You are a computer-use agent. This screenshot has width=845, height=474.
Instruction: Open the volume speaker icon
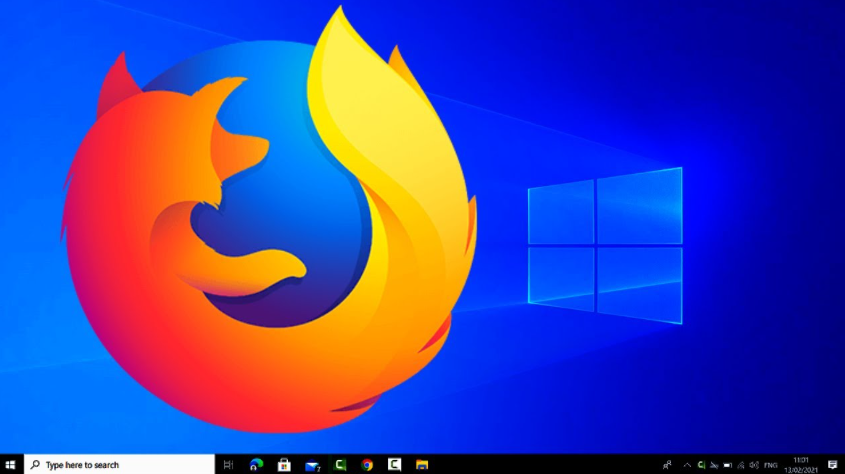coord(754,465)
